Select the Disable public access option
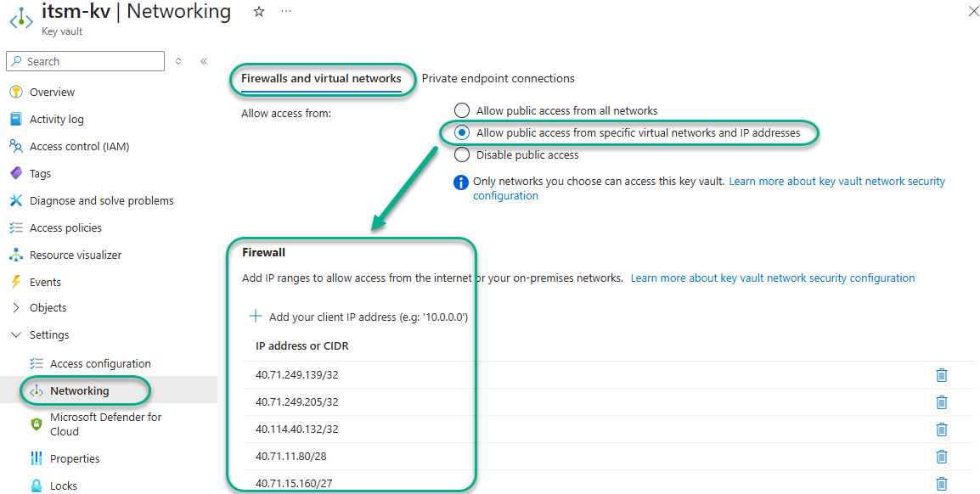The height and width of the screenshot is (494, 980). tap(462, 154)
